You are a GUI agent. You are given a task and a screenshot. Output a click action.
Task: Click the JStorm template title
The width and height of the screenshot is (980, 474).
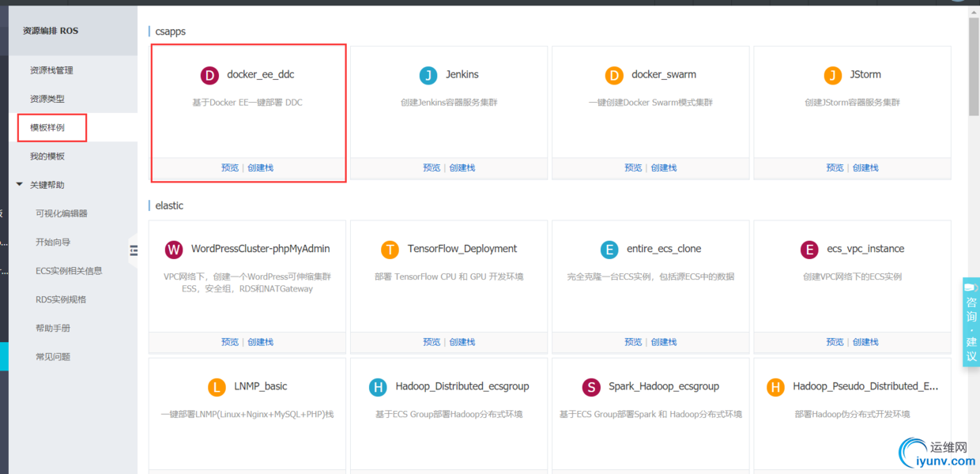pyautogui.click(x=865, y=74)
